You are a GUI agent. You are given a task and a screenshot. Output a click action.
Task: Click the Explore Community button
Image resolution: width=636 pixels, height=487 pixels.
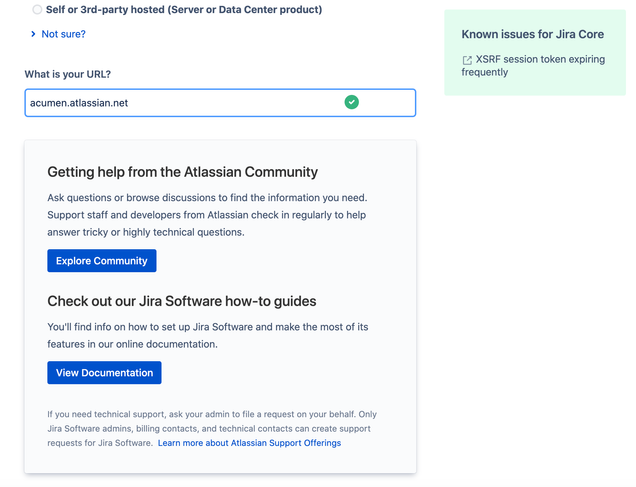[x=102, y=261]
